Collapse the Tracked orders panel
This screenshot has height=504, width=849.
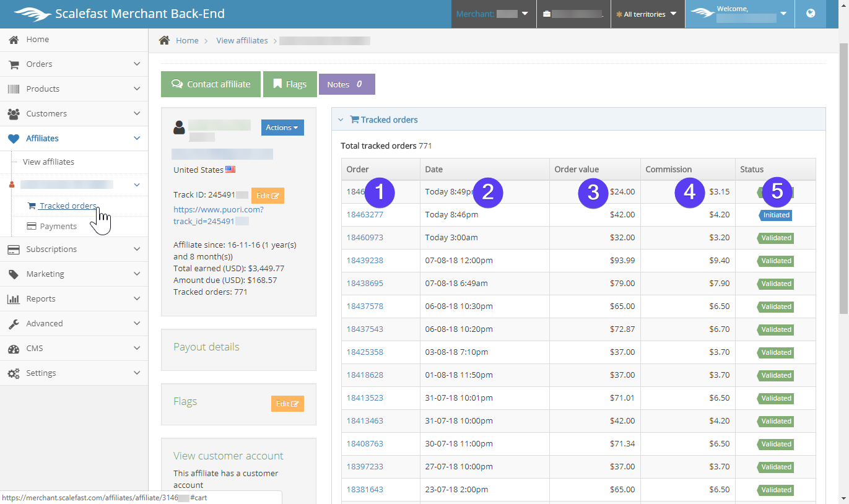(341, 120)
